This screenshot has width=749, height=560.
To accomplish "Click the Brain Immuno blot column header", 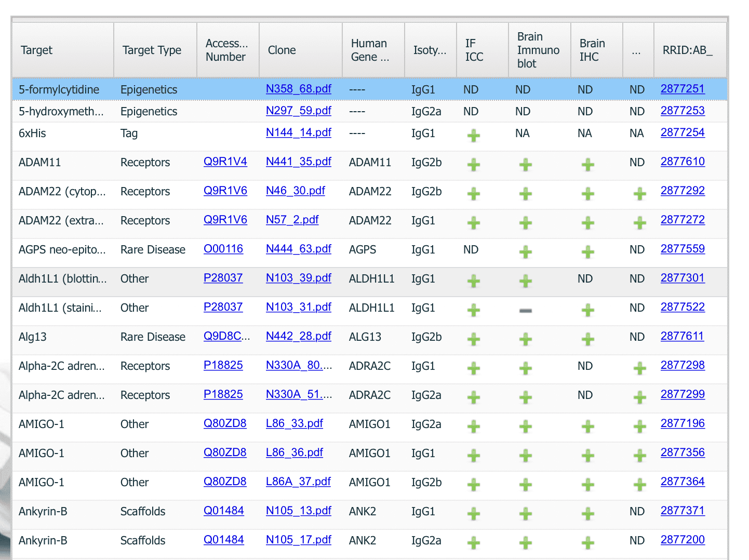I will (539, 50).
